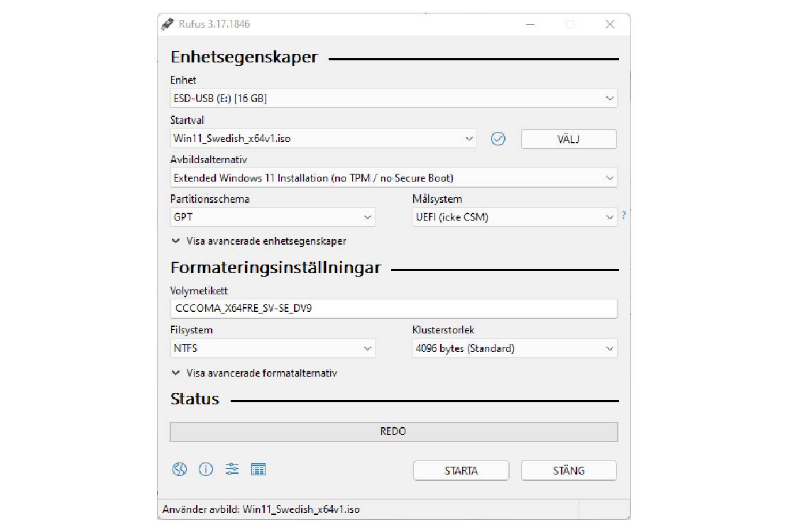Viewport: 788px width, 532px height.
Task: Expand Visa avancerade enhetsegenskaper
Action: coord(259,241)
